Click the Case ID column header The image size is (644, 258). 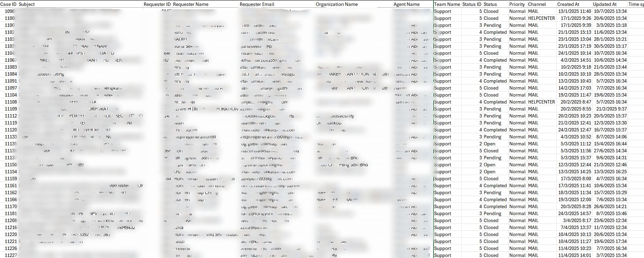(x=8, y=4)
